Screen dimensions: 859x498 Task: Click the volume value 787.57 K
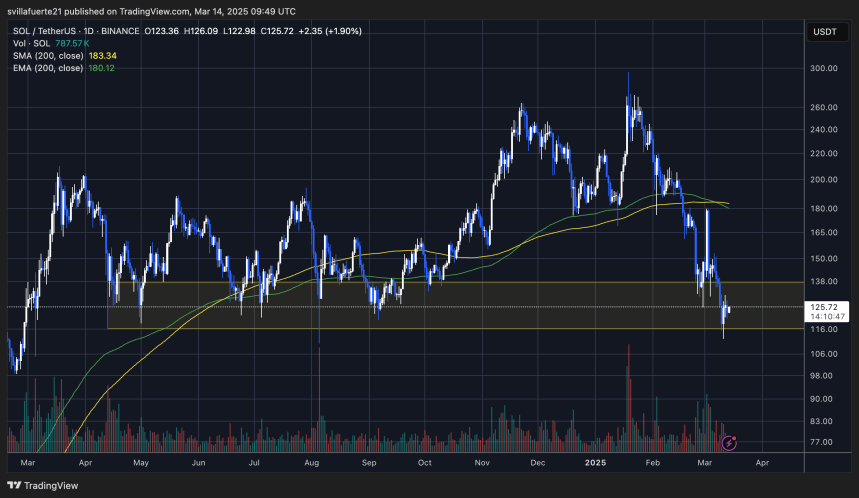click(72, 44)
